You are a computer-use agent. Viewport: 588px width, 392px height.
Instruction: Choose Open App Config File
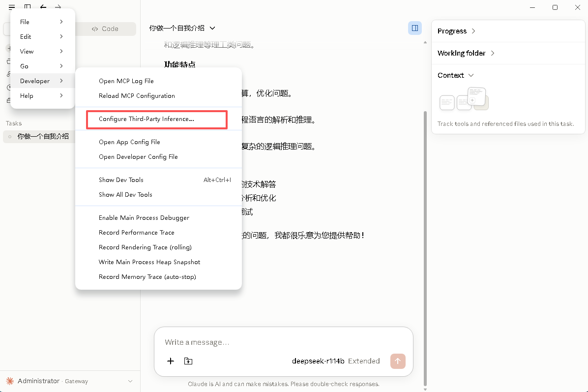tap(158, 142)
